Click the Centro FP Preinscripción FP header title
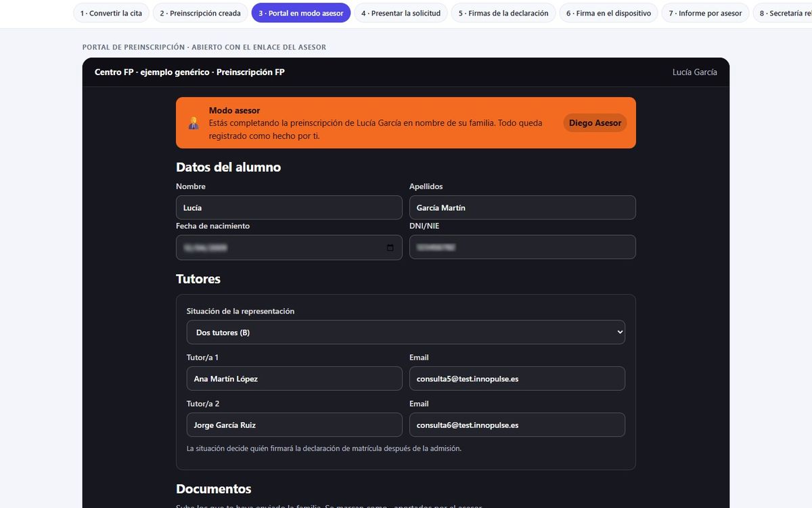This screenshot has width=812, height=508. click(x=189, y=72)
